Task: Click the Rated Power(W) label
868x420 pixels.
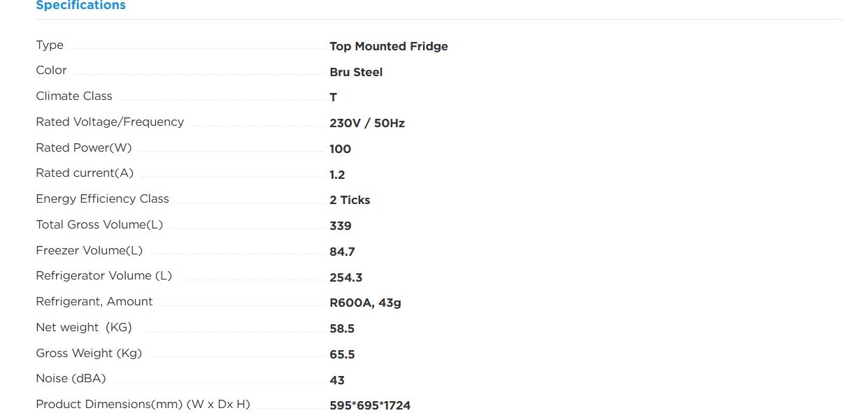Action: 84,147
